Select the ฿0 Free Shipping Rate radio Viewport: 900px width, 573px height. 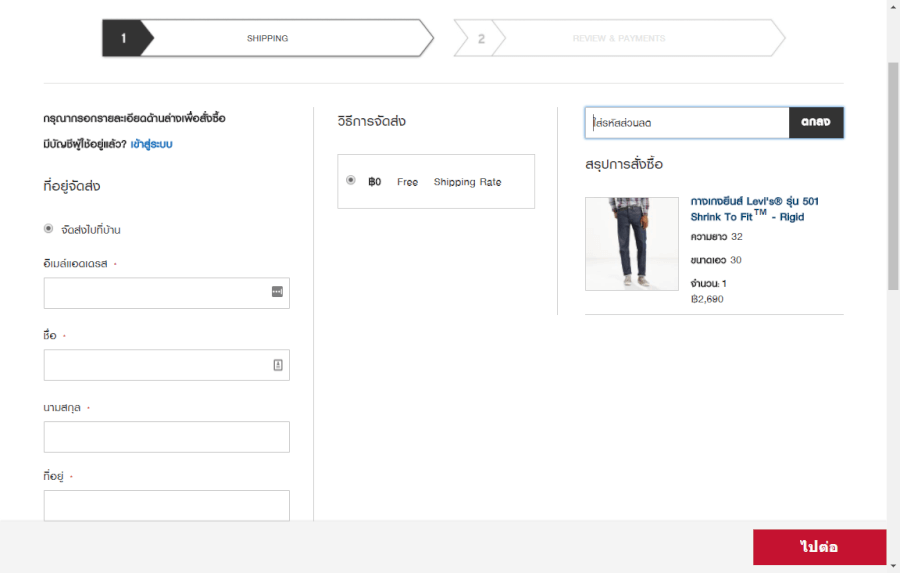(350, 181)
